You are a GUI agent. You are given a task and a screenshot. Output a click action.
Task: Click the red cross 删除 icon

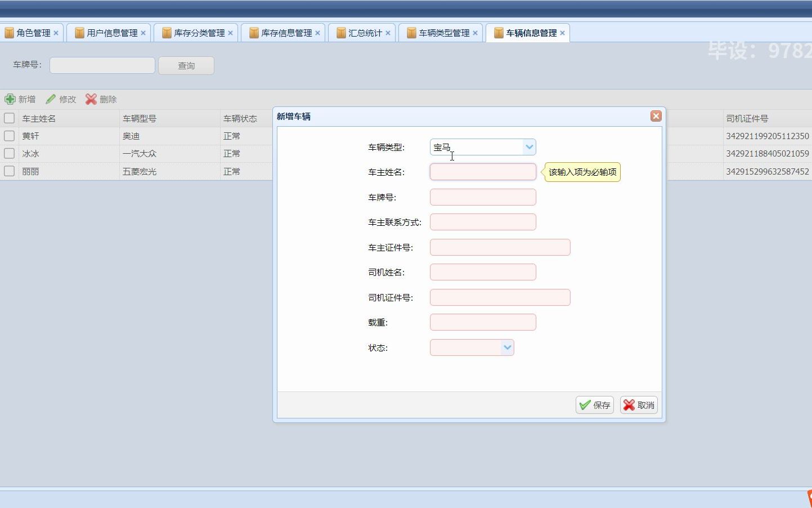coord(91,99)
